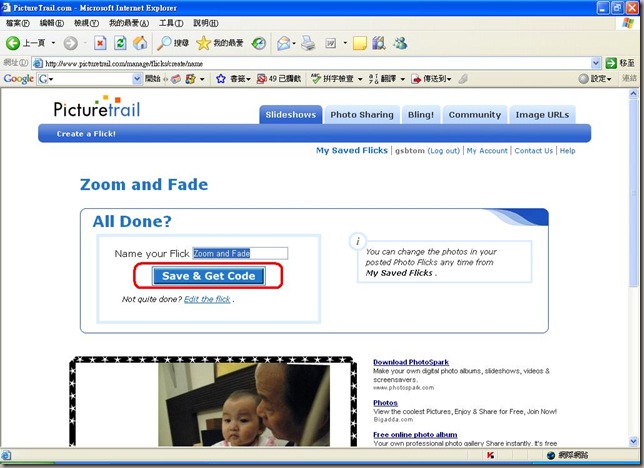Click the Google toolbar logo
Image resolution: width=644 pixels, height=468 pixels.
click(x=18, y=78)
